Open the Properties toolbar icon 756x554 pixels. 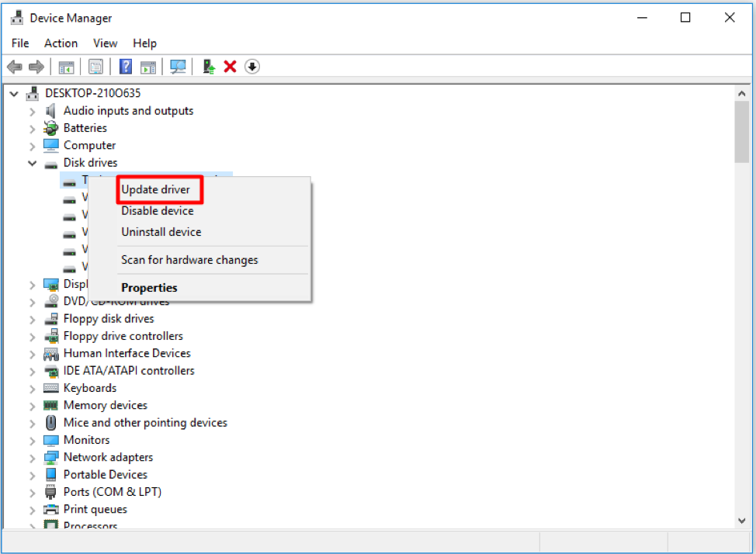point(95,67)
